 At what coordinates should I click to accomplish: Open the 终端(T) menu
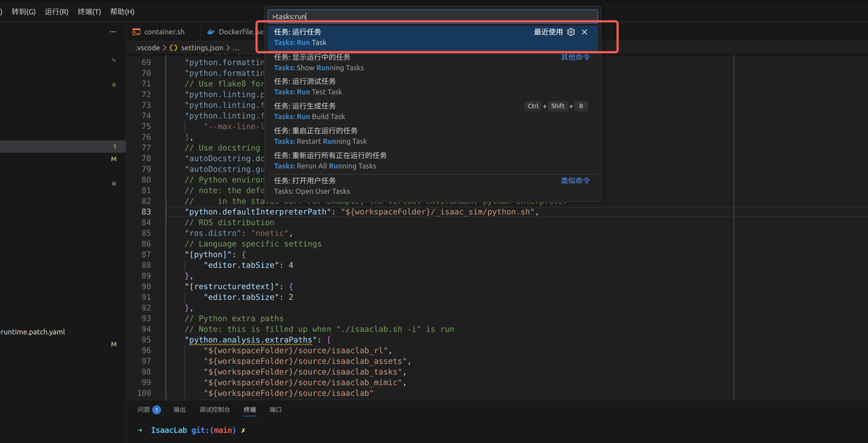(90, 12)
